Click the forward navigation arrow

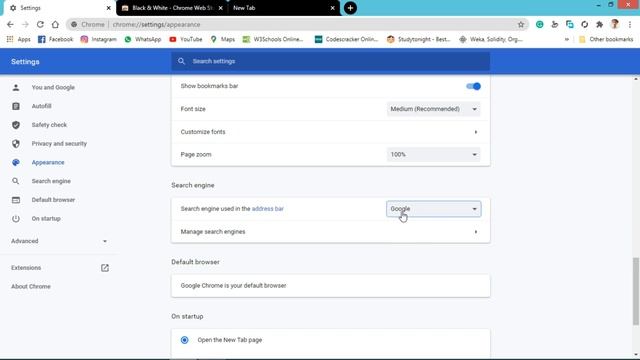25,24
